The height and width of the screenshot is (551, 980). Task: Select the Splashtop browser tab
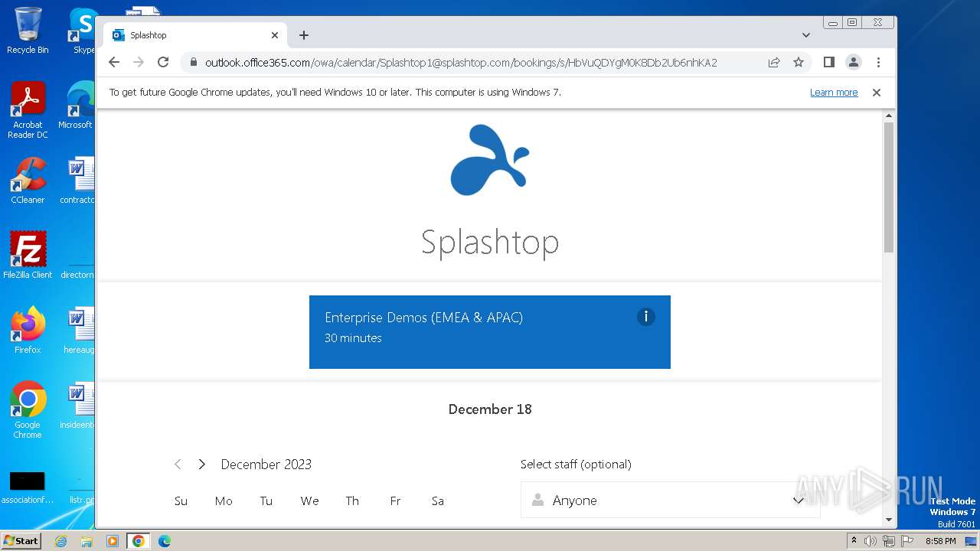pyautogui.click(x=195, y=35)
